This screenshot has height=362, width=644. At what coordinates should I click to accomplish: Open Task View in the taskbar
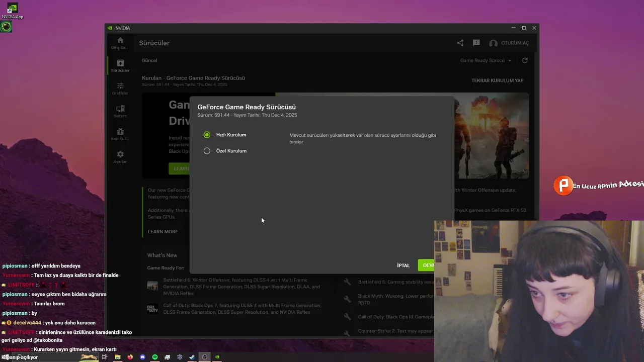(105, 357)
